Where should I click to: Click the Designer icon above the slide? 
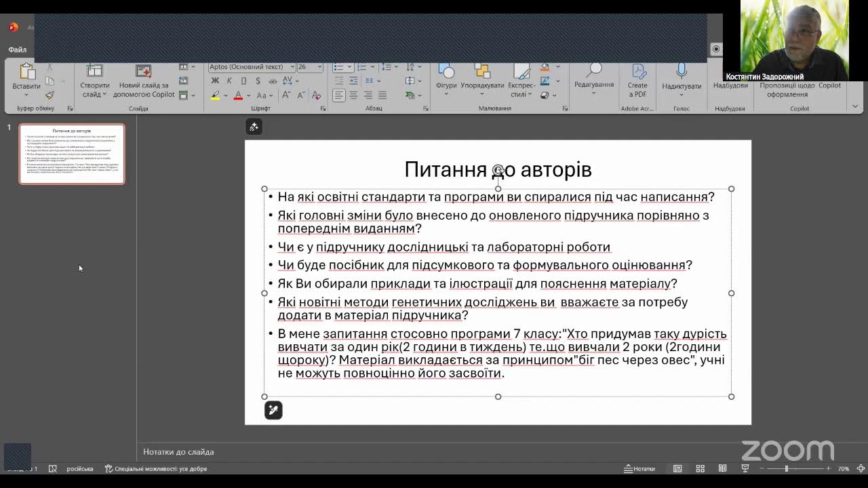(x=254, y=127)
